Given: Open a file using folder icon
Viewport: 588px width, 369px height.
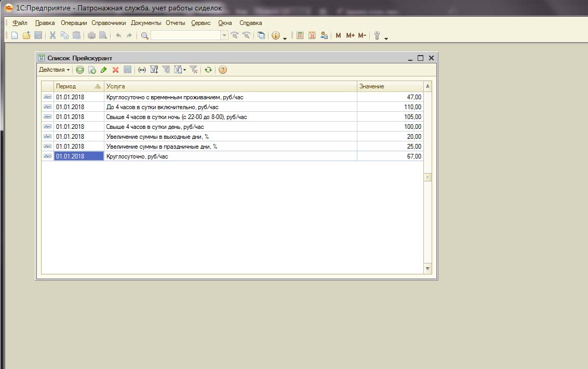Looking at the screenshot, I should tap(26, 36).
